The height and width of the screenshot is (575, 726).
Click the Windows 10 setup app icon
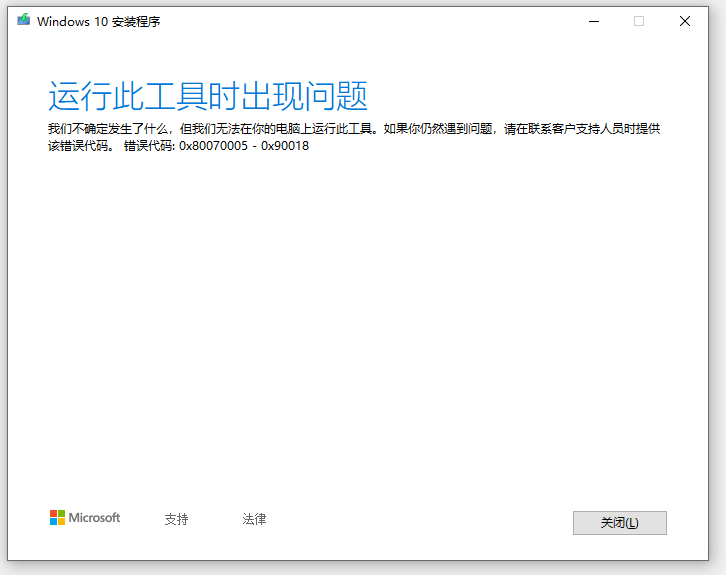pos(23,20)
